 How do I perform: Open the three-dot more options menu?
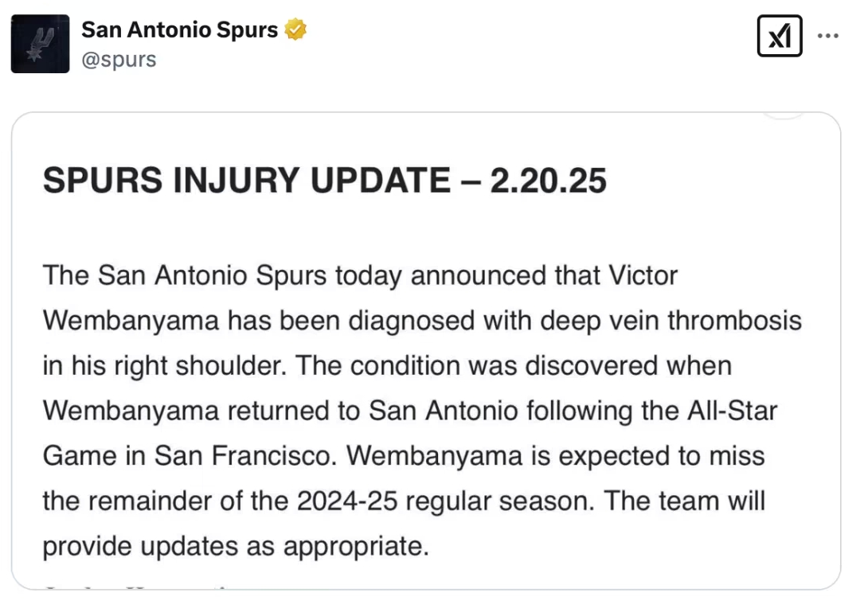click(x=828, y=37)
